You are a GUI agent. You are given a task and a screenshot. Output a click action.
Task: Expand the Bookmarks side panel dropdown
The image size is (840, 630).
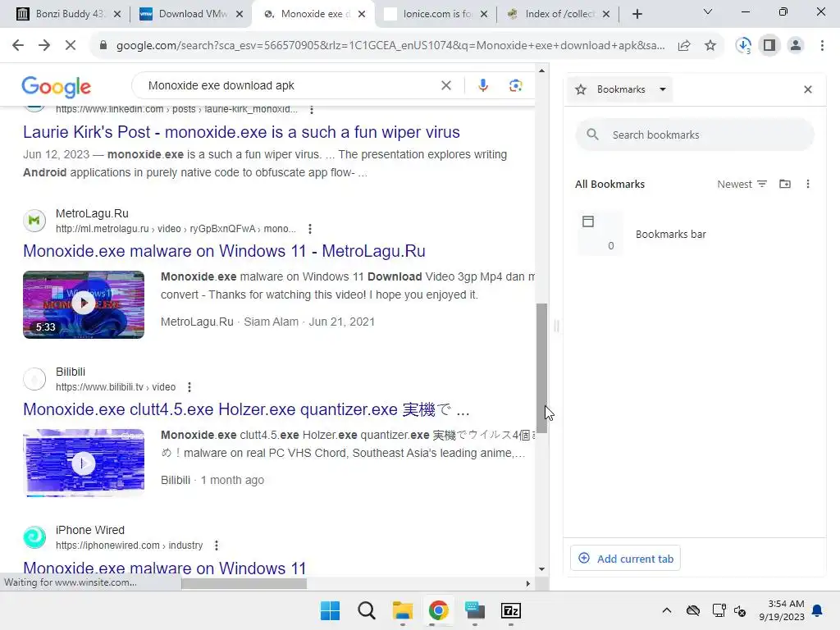pyautogui.click(x=663, y=89)
